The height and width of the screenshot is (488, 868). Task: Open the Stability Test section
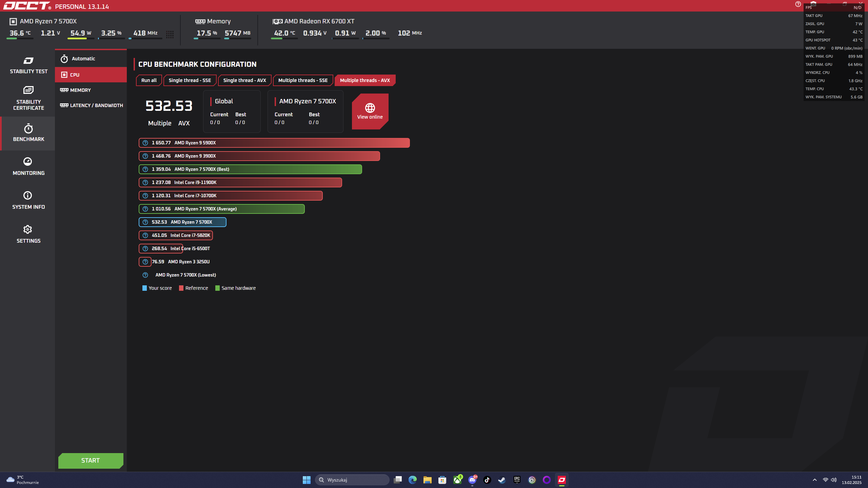point(28,65)
